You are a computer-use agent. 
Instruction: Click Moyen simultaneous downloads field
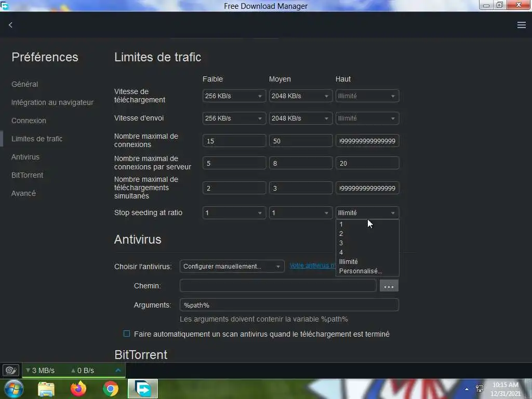pyautogui.click(x=301, y=188)
